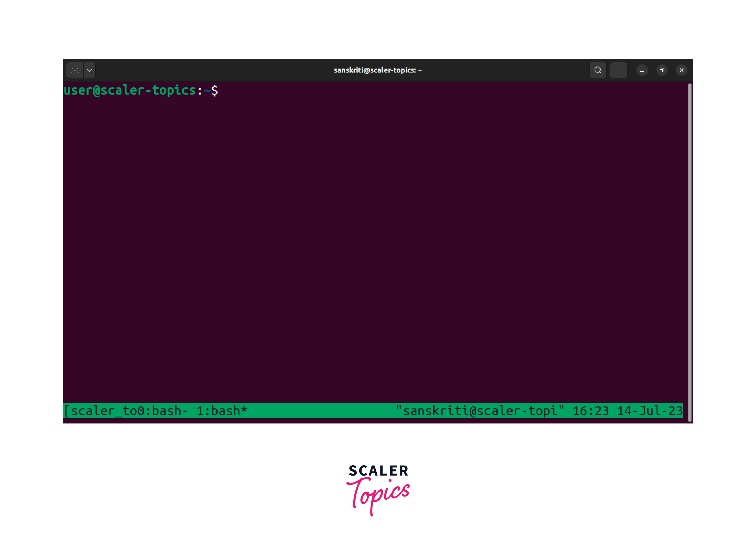756x559 pixels.
Task: Click the 14-Jul-23 date in status bar
Action: [649, 411]
